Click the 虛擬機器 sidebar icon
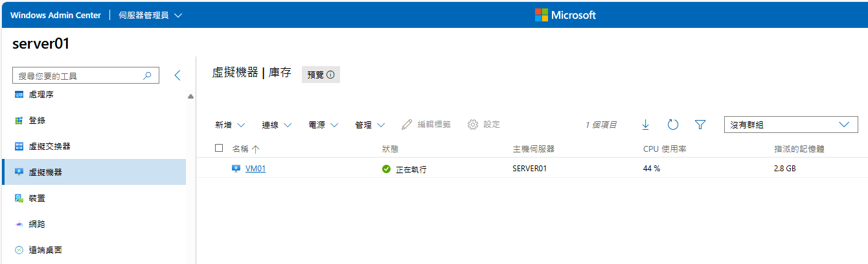868x264 pixels. [19, 173]
